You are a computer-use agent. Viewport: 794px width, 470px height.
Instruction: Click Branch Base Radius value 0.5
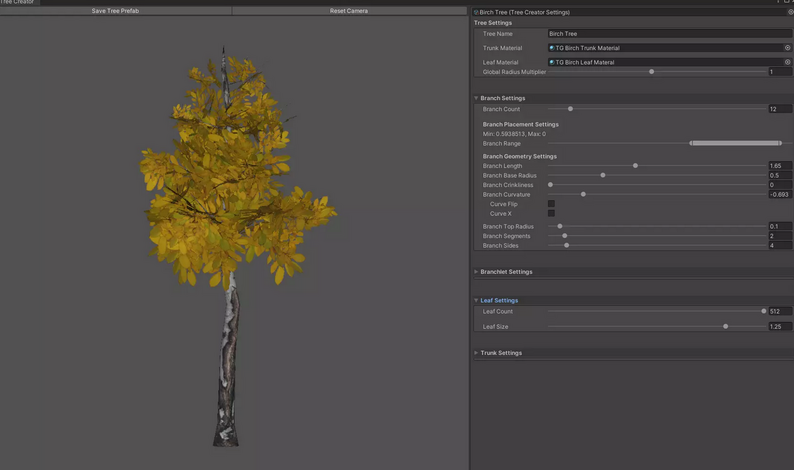(780, 175)
